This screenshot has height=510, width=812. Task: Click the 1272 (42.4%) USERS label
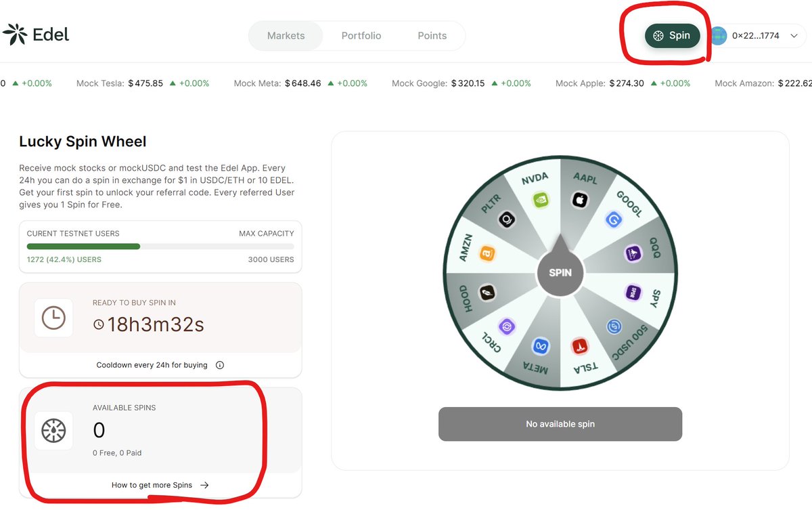pos(64,259)
